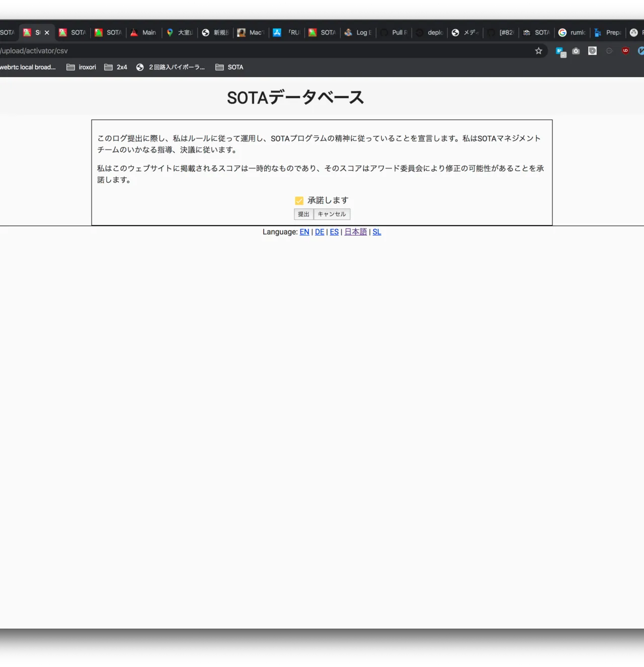
Task: Open the SOTA bookmarks folder
Action: click(x=229, y=67)
